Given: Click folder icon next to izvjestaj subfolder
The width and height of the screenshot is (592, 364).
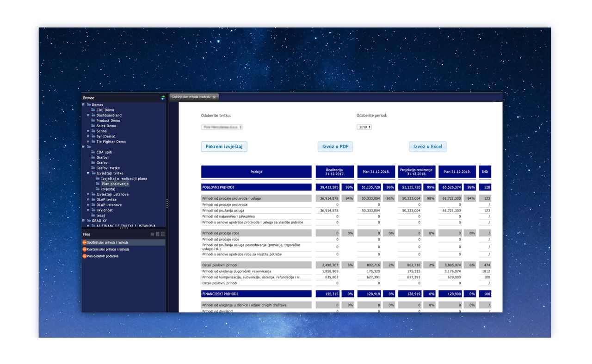Looking at the screenshot, I should [x=98, y=189].
